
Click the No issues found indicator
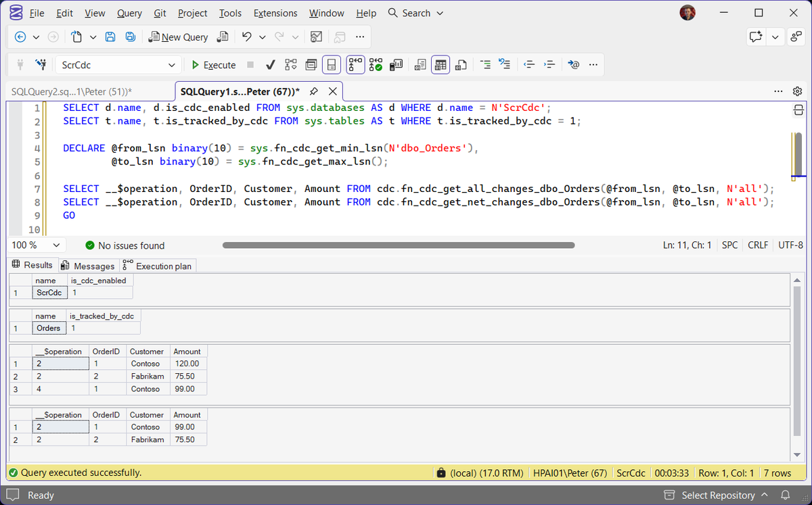click(x=125, y=245)
